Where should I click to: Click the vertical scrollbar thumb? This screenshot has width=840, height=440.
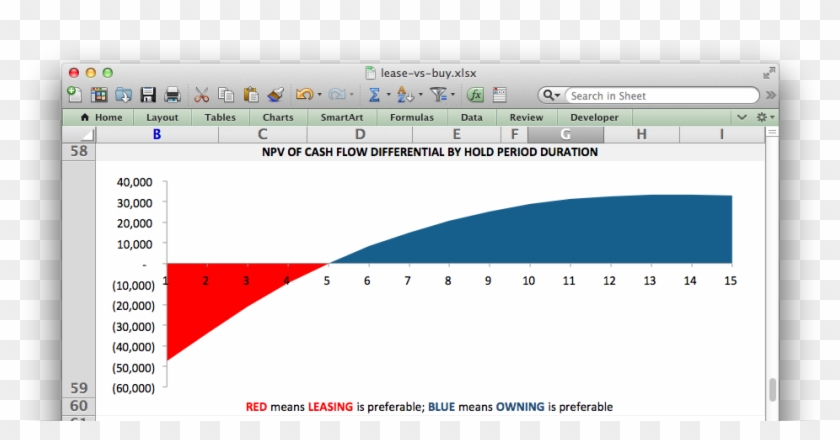click(771, 390)
